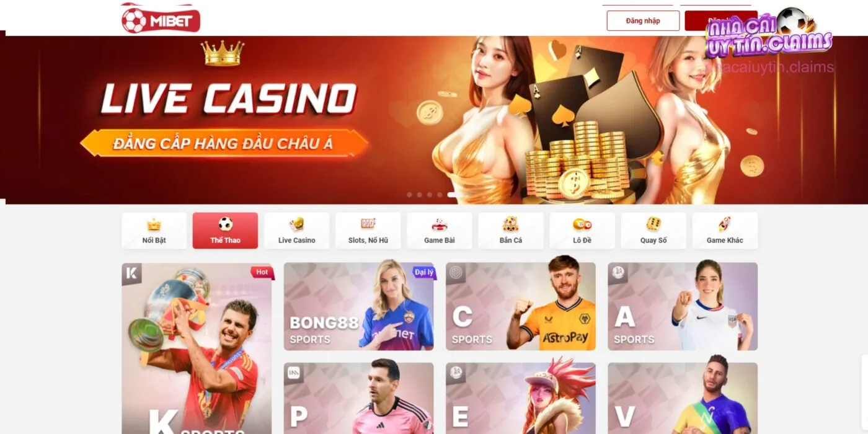Open the P Sports card
This screenshot has height=434, width=868.
pyautogui.click(x=359, y=398)
